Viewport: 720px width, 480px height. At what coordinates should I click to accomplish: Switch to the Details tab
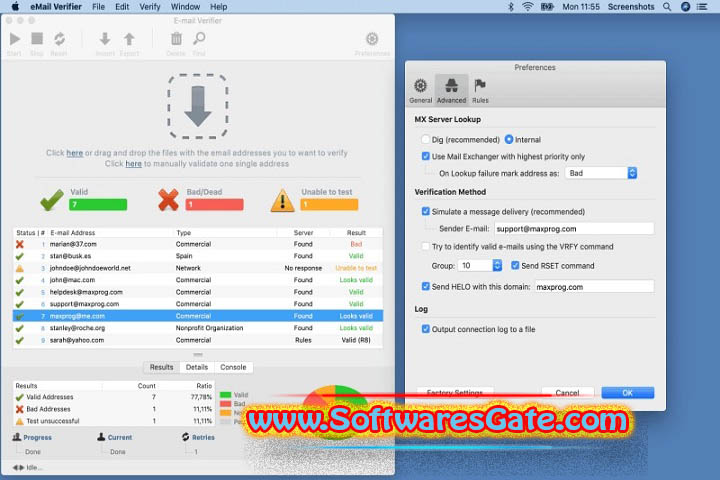pyautogui.click(x=197, y=367)
